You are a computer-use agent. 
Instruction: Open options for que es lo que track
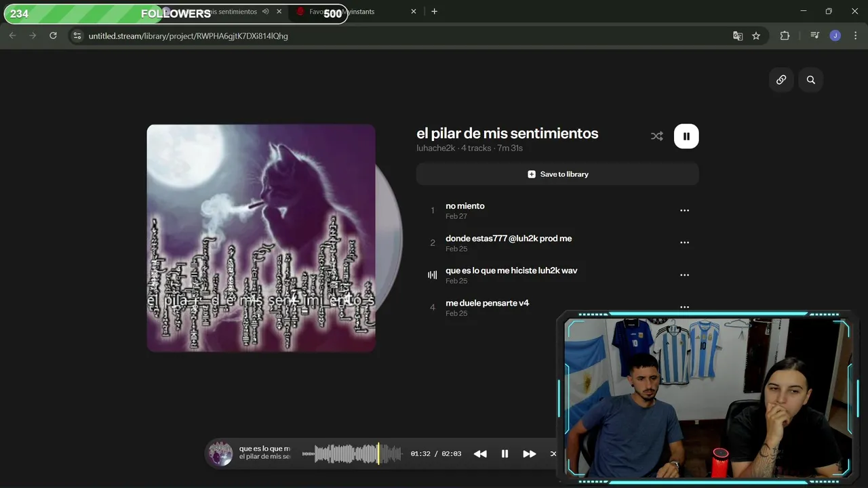pos(684,275)
